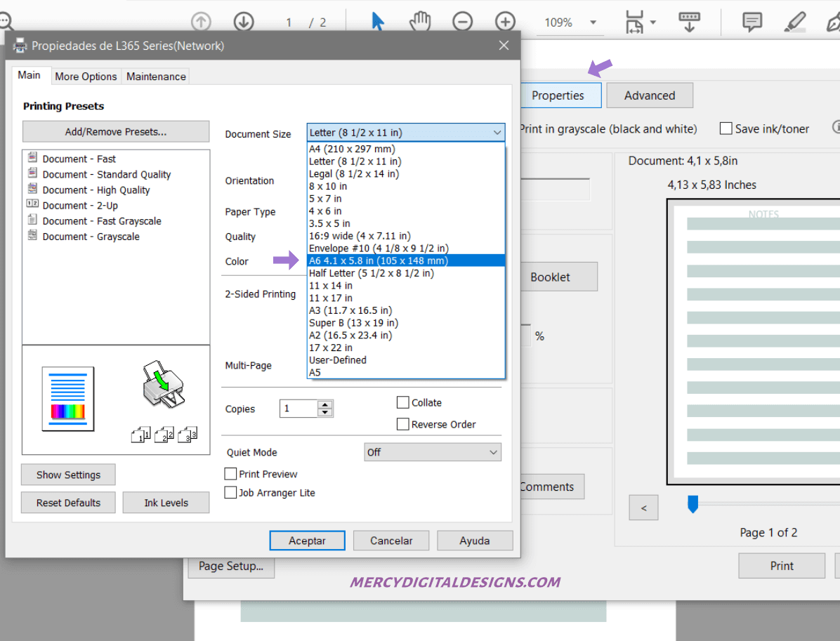Zoom in on the document
The height and width of the screenshot is (641, 840).
coord(505,22)
